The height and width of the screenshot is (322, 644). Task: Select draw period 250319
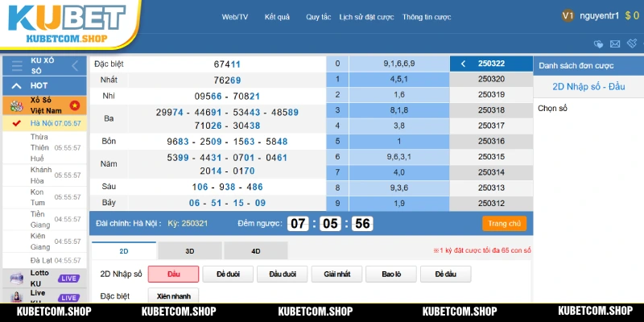click(491, 95)
